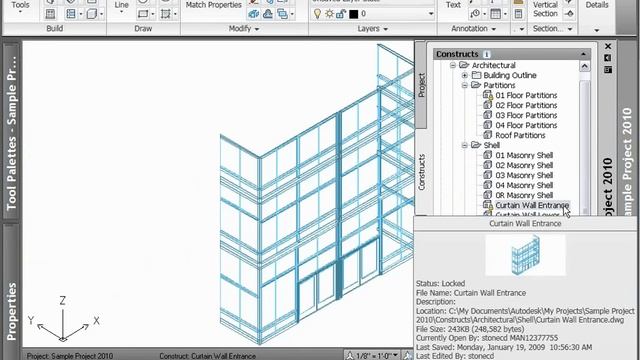
Task: Toggle the layer padlock lock icon
Action: (341, 14)
